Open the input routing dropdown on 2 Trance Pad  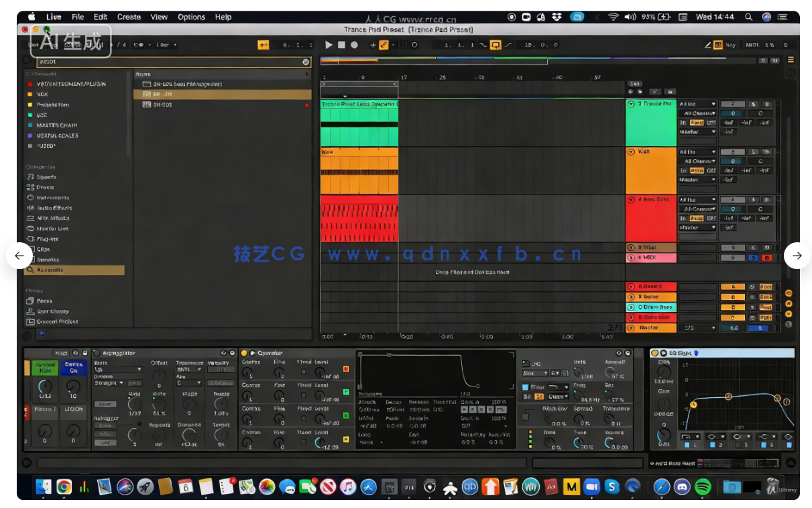(697, 104)
